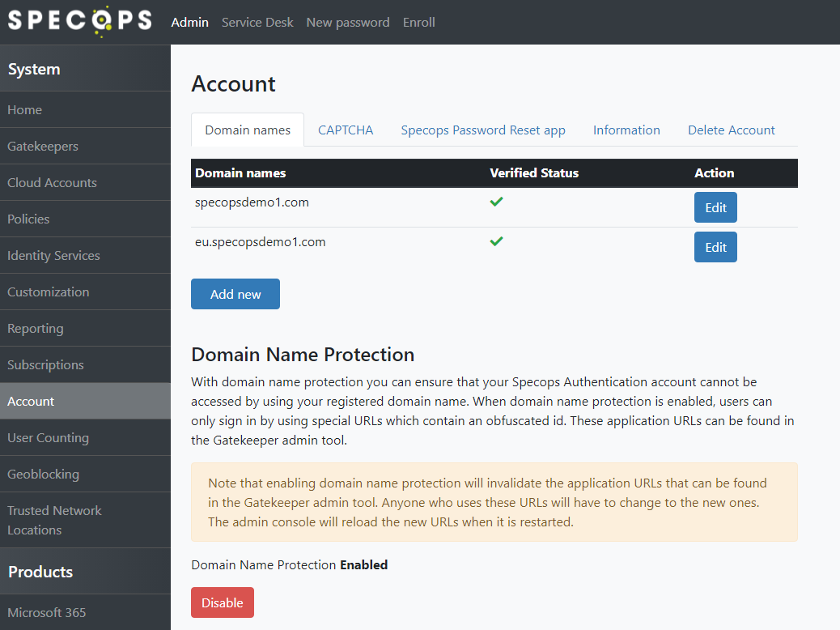Click the Account page heading
Screen dimensions: 840x630
(233, 83)
